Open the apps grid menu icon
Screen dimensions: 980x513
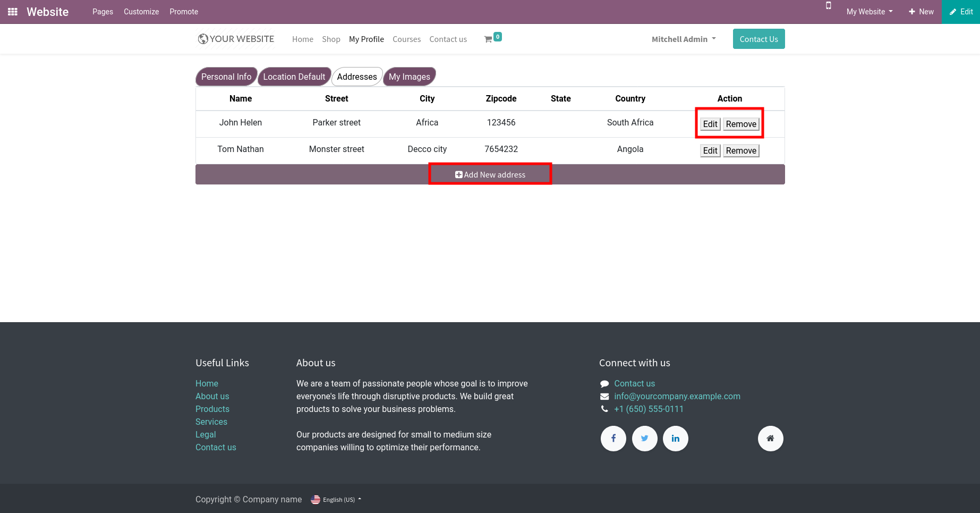[x=13, y=12]
